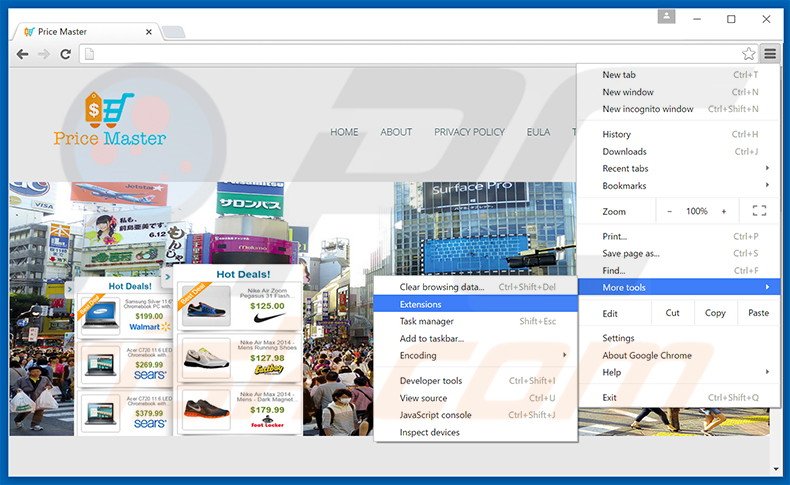
Task: Open JavaScript console from submenu
Action: coord(476,415)
